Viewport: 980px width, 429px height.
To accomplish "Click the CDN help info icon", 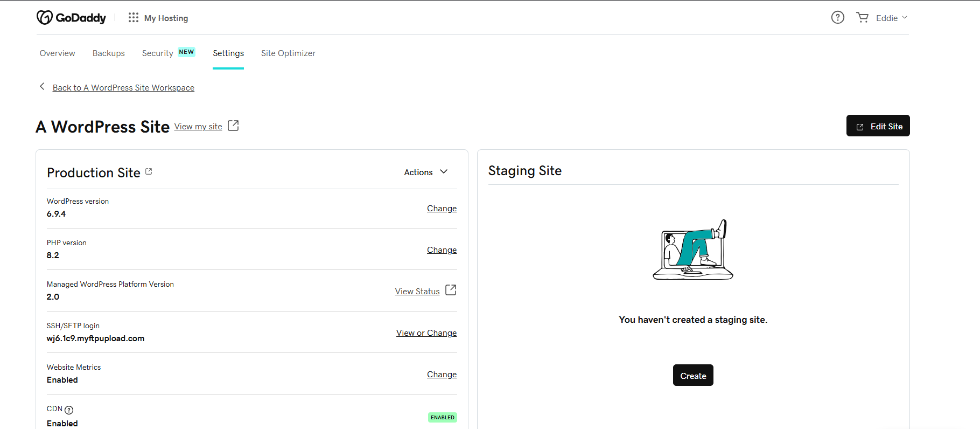I will click(69, 410).
